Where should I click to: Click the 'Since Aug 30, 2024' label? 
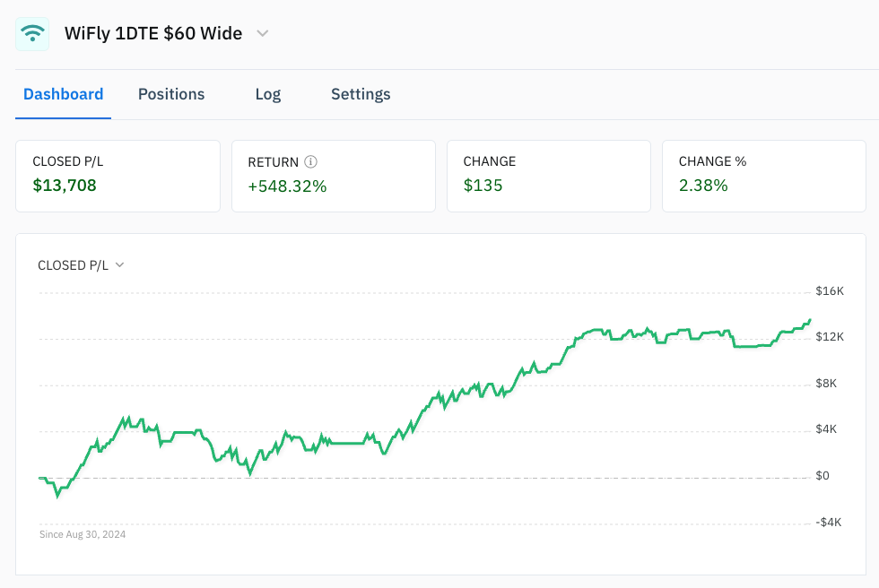coord(83,534)
